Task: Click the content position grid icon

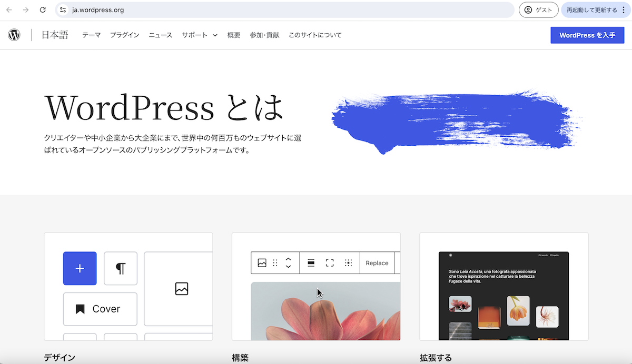Action: tap(348, 263)
